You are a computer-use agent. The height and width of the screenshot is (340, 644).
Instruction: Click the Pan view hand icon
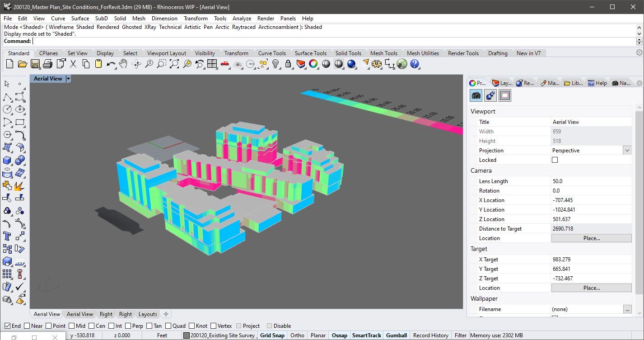[x=123, y=64]
